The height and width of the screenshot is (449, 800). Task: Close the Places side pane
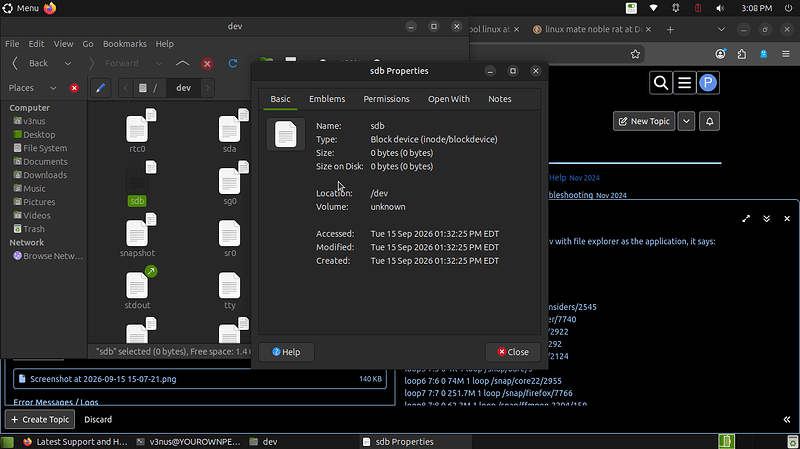pyautogui.click(x=74, y=88)
